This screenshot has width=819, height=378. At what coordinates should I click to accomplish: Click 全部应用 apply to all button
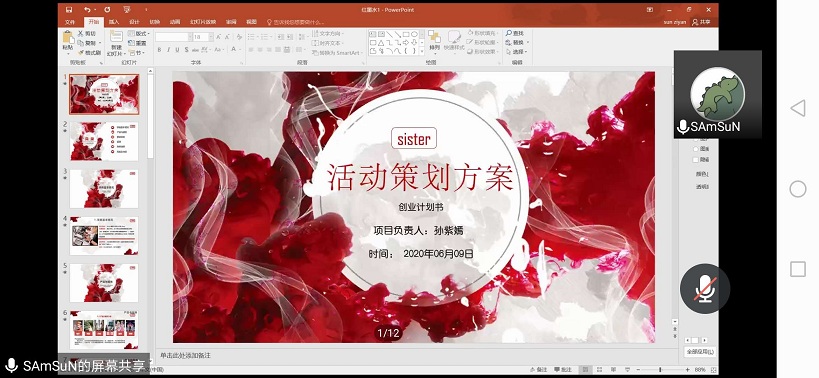(700, 352)
